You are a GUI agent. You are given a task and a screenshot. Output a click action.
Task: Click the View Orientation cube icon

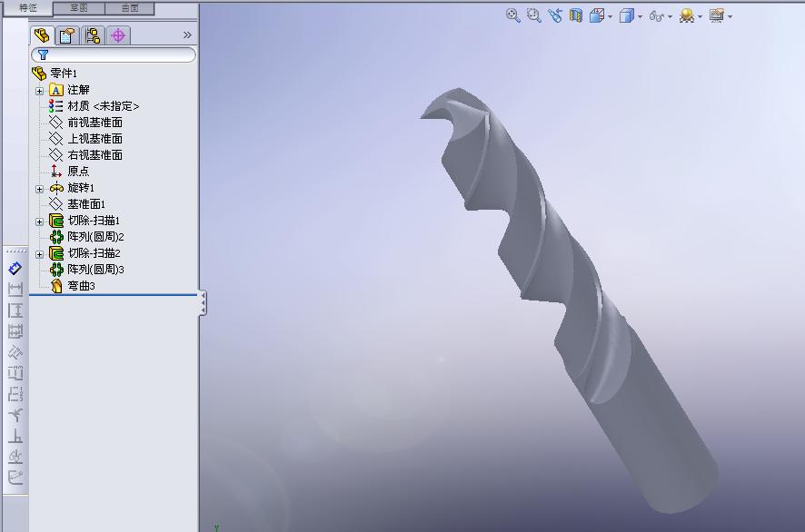pyautogui.click(x=597, y=15)
